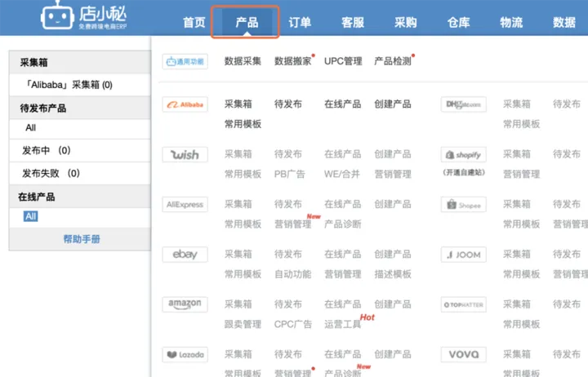Select the eBay platform logo
588x377 pixels.
click(x=185, y=255)
